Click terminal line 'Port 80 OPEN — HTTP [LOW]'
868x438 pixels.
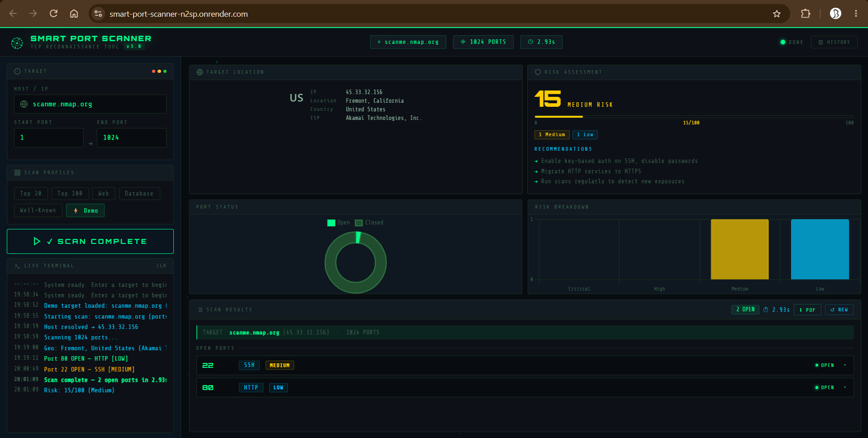[x=86, y=358]
